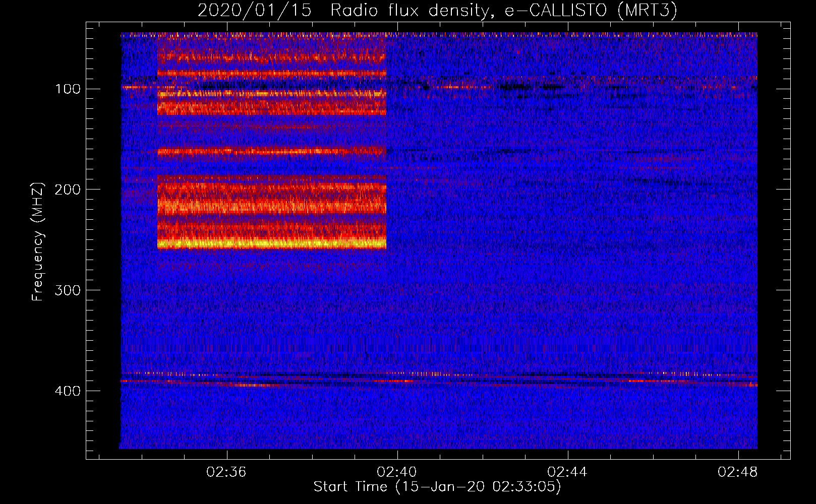The image size is (816, 504).
Task: Click the '400' frequency tick label
Action: pos(68,391)
